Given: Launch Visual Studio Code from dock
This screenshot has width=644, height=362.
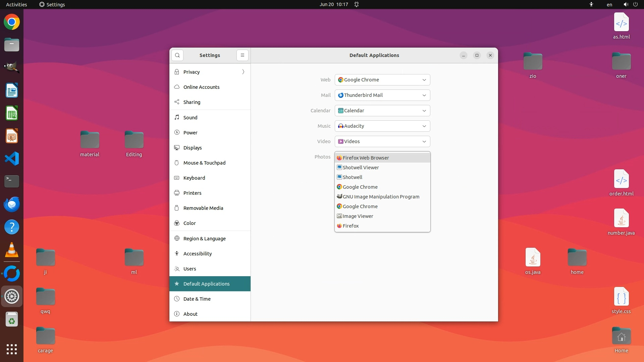Looking at the screenshot, I should [12, 159].
